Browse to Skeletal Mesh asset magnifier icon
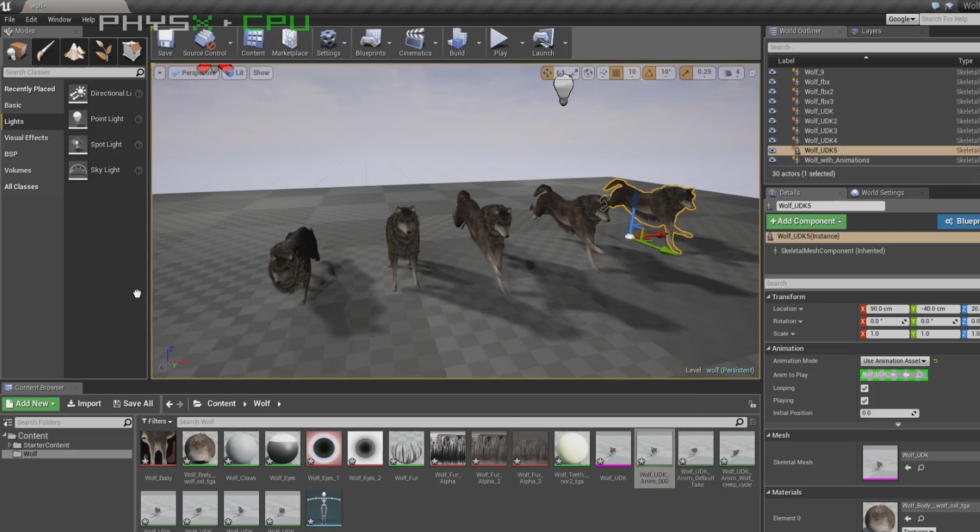Image resolution: width=980 pixels, height=532 pixels. click(921, 468)
